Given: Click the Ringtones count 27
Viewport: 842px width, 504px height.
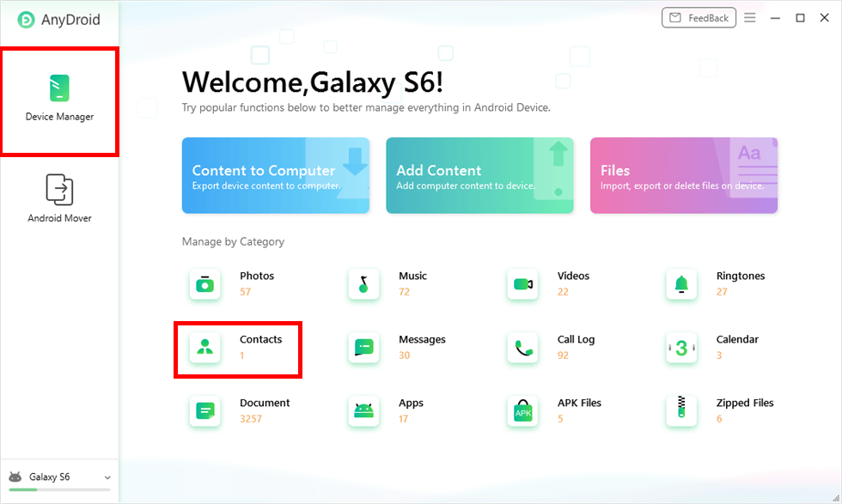Looking at the screenshot, I should (x=722, y=292).
